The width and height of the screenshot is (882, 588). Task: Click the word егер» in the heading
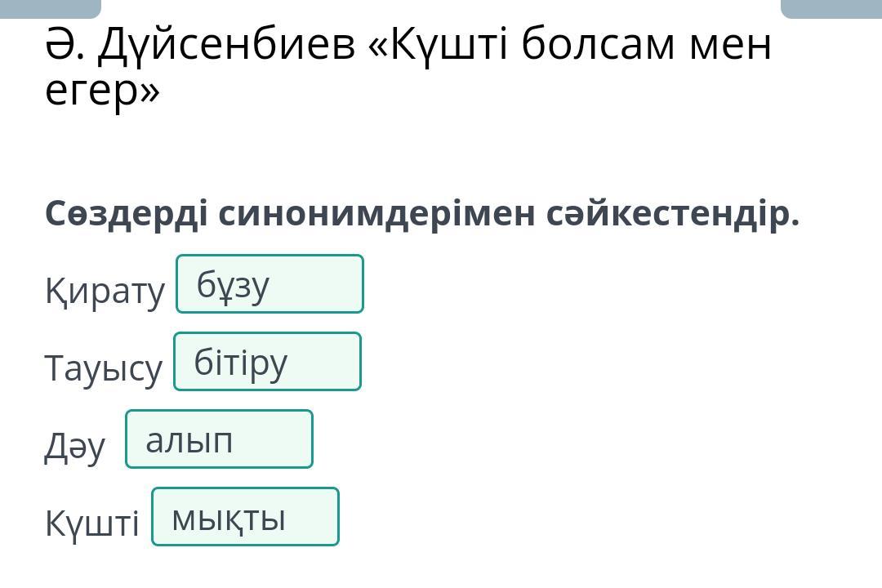102,91
